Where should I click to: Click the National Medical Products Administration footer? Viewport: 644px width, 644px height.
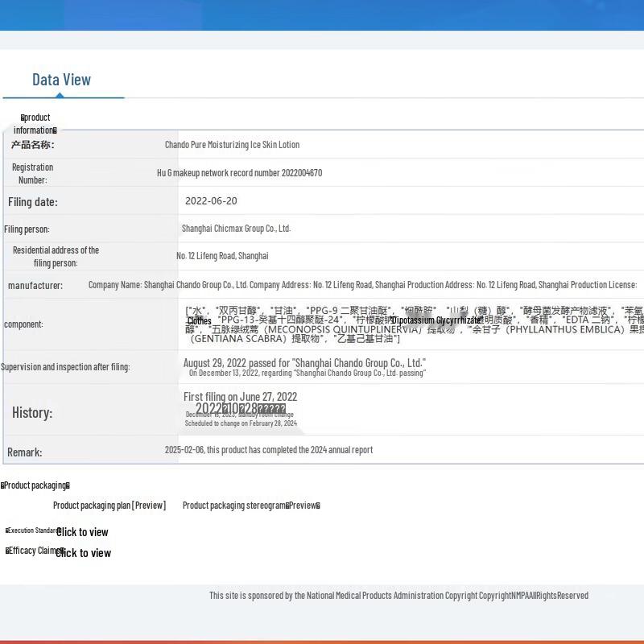point(398,596)
